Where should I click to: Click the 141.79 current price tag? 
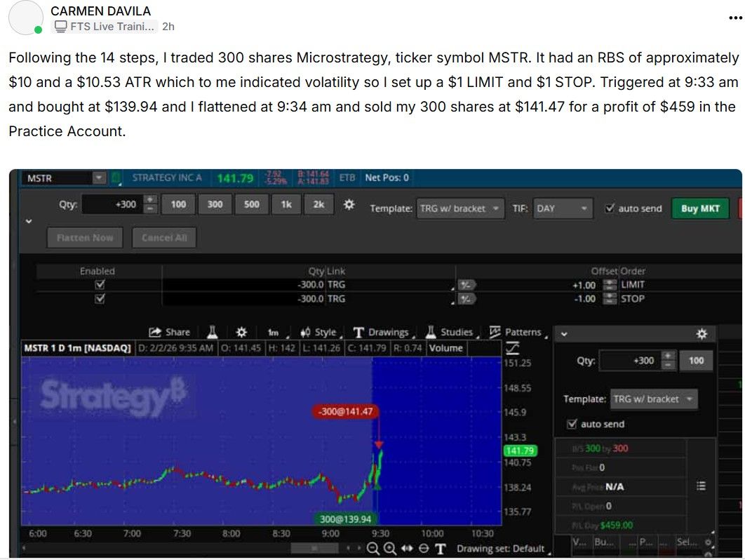click(520, 451)
